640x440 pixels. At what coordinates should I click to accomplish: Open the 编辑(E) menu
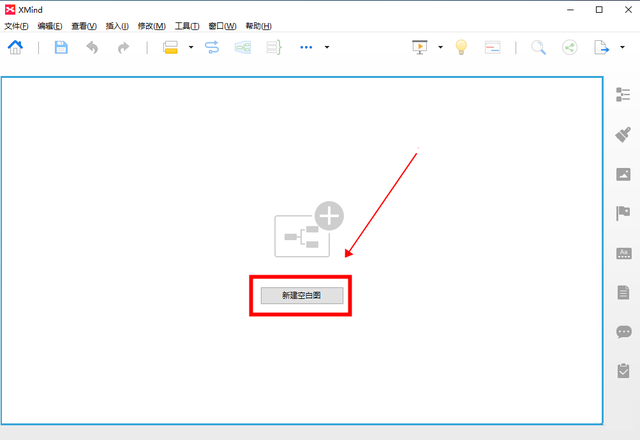(50, 26)
